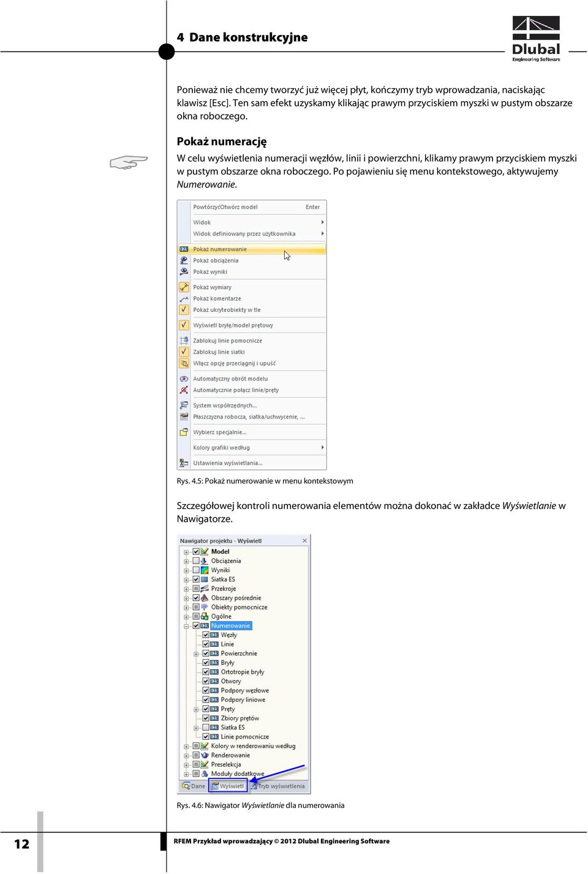Click the top-level Siatka ES grid icon
Image resolution: width=588 pixels, height=874 pixels.
pos(205,579)
